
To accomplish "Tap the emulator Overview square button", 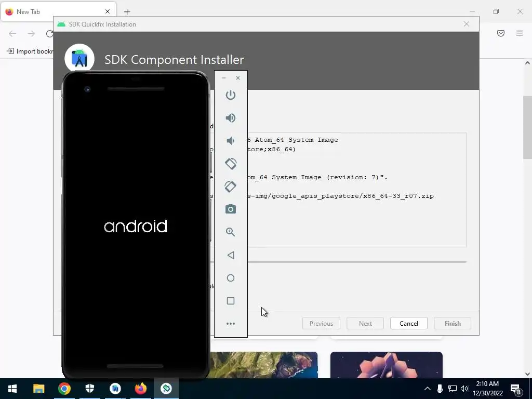I will point(230,301).
